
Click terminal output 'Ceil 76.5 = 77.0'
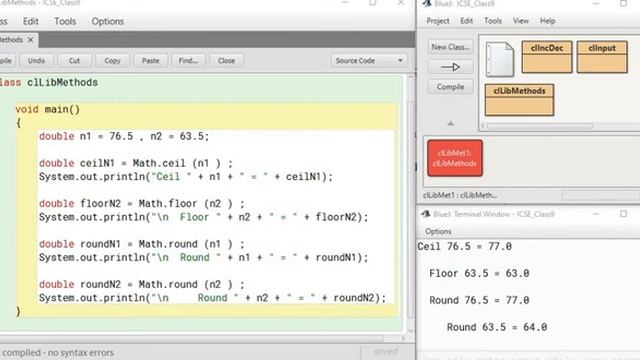(464, 247)
